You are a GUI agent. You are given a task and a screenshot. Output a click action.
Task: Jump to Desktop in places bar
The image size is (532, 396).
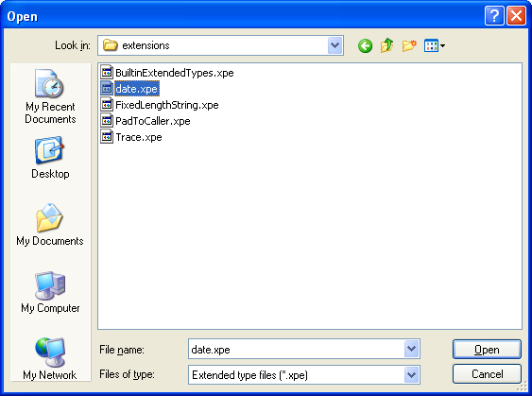coord(50,158)
